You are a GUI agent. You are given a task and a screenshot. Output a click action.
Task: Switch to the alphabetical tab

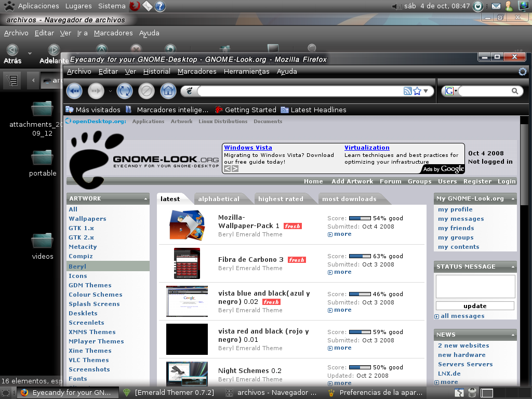click(219, 199)
